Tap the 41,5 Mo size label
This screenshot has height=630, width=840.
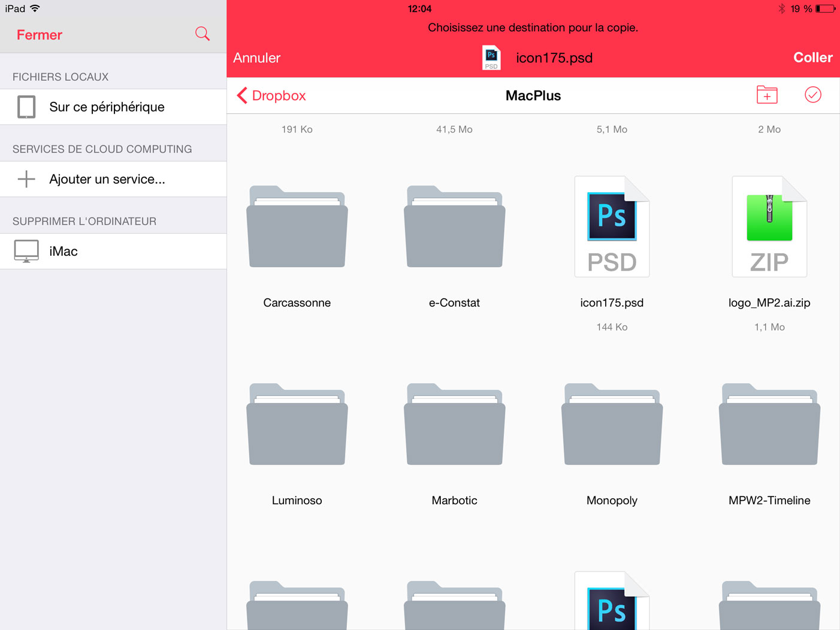[455, 129]
